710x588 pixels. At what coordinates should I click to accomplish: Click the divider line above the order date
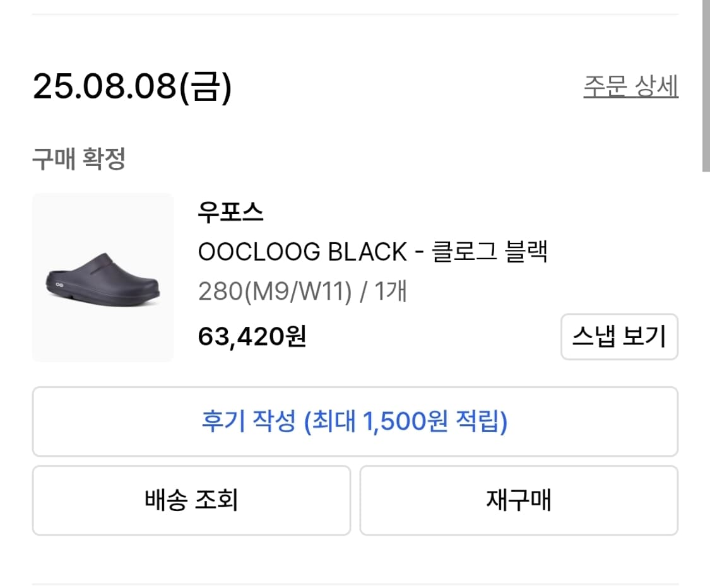pyautogui.click(x=355, y=15)
